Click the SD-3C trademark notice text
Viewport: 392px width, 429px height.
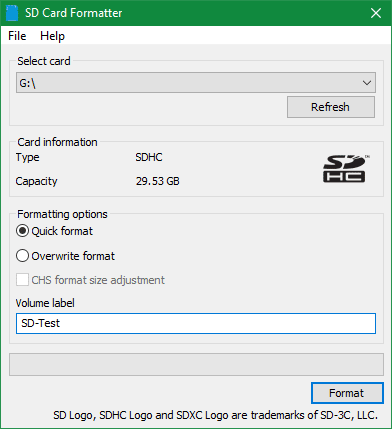pos(215,415)
